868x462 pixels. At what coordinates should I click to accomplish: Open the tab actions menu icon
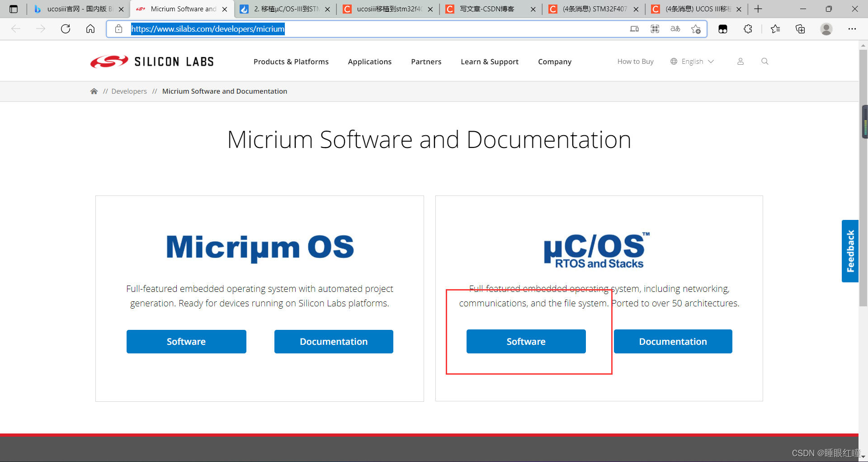point(14,9)
